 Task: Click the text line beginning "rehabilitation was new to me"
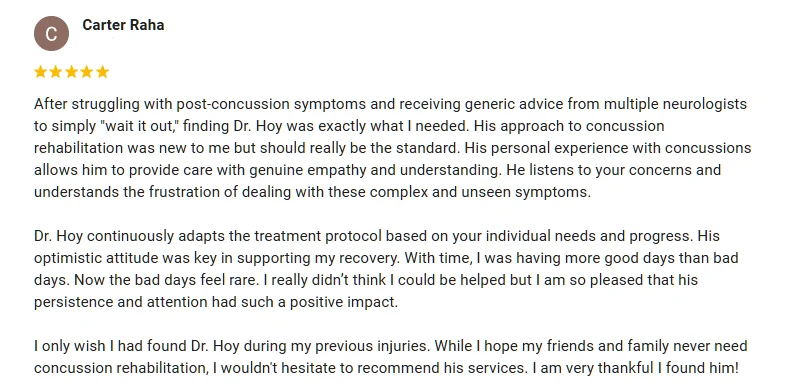tap(392, 148)
